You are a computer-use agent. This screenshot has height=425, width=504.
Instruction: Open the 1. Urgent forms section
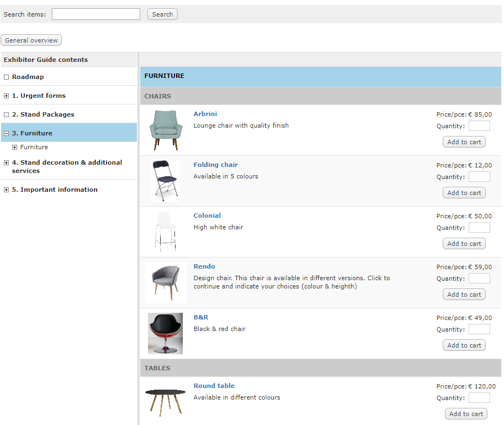pos(39,96)
